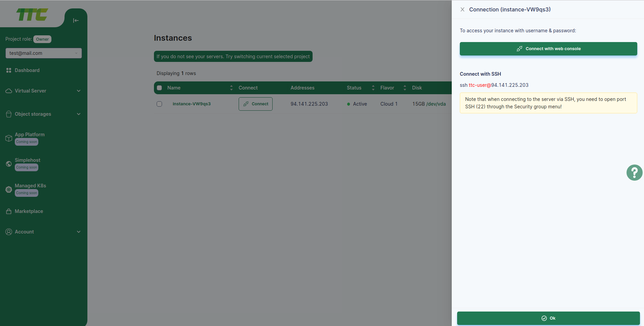Click the check icon in Ok button

click(x=544, y=318)
